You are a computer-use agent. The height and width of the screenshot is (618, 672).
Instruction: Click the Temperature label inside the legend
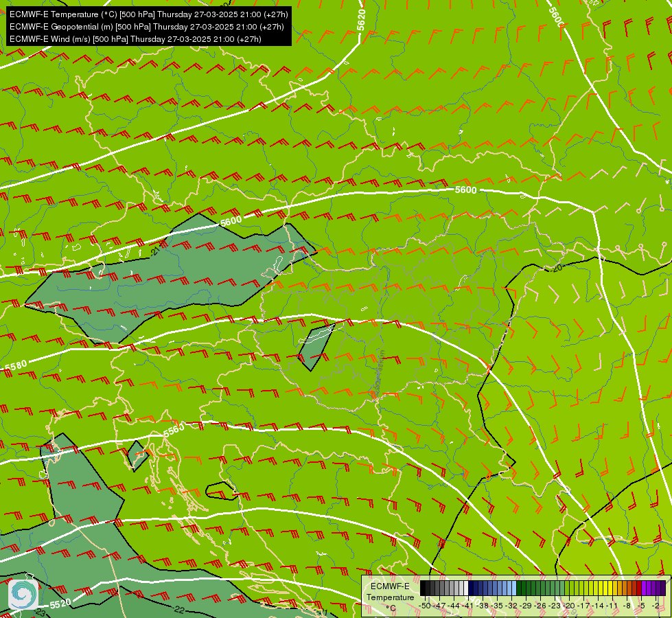(391, 597)
